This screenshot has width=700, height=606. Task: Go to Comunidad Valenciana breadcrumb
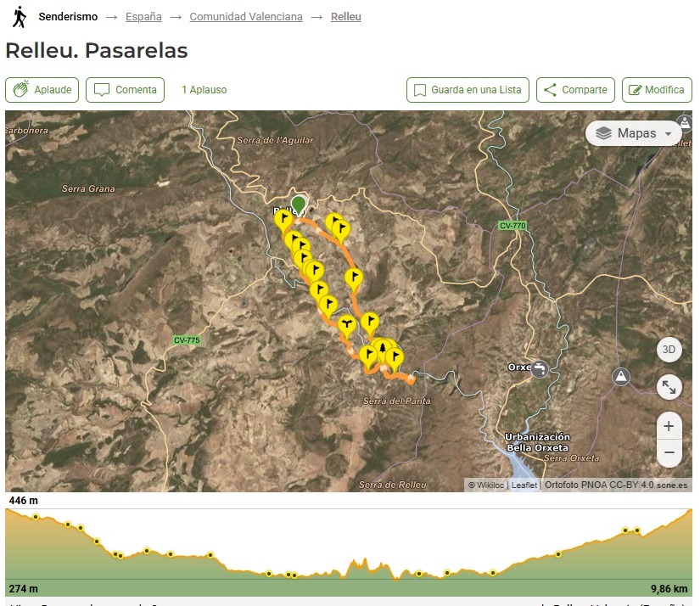tap(246, 17)
